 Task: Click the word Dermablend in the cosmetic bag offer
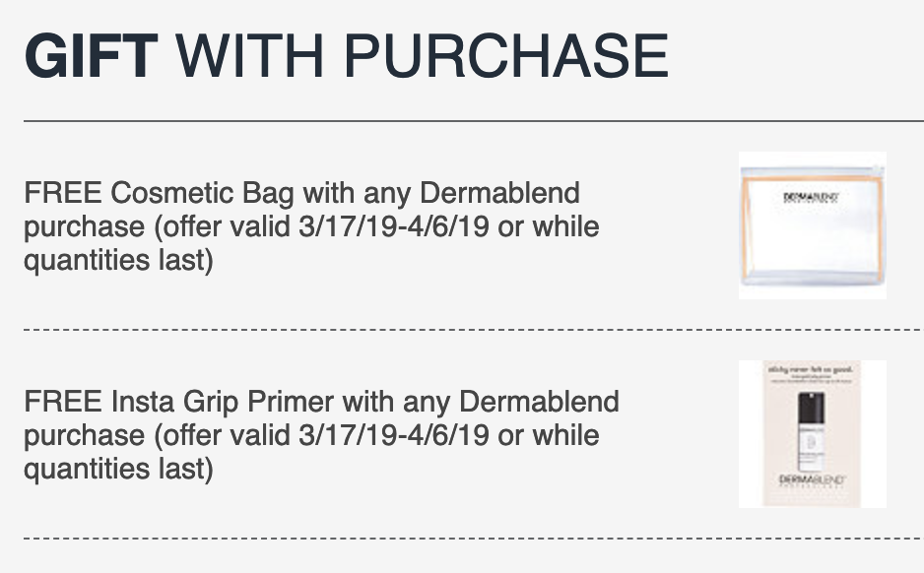pos(499,193)
